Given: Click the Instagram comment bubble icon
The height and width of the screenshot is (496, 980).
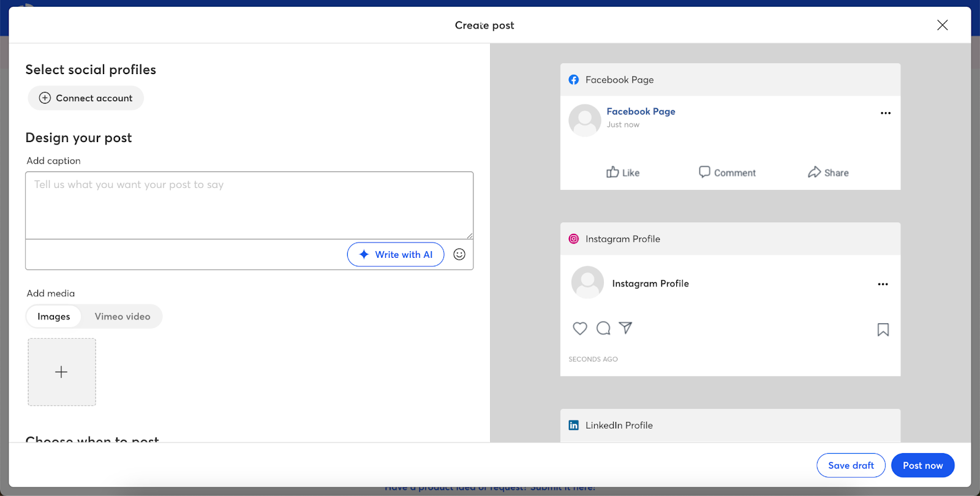Looking at the screenshot, I should click(x=603, y=328).
